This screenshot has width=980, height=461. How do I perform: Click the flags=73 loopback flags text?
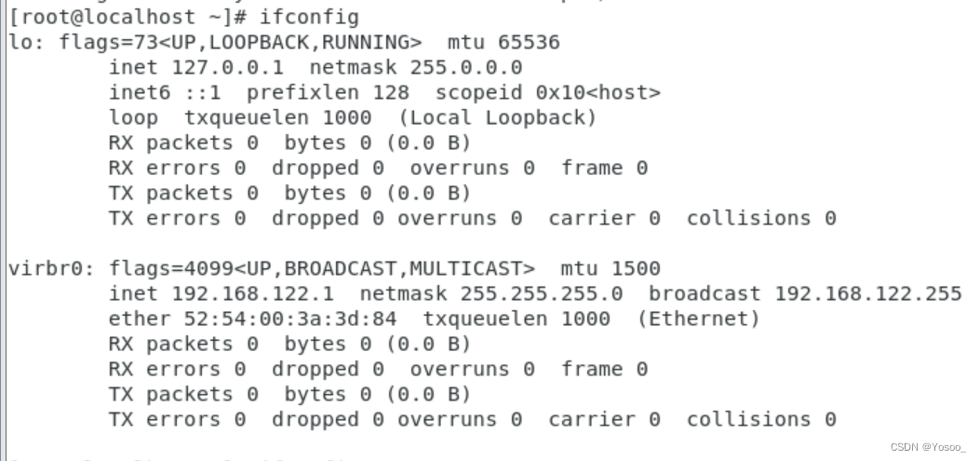pos(241,42)
